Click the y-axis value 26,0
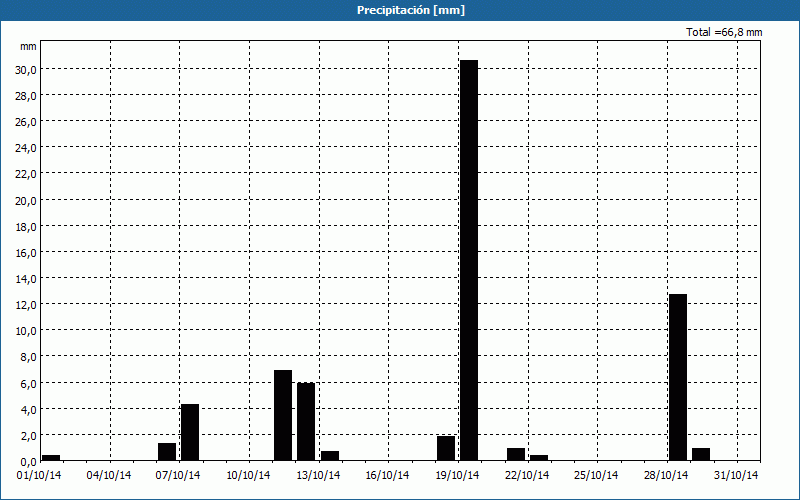 (x=26, y=122)
